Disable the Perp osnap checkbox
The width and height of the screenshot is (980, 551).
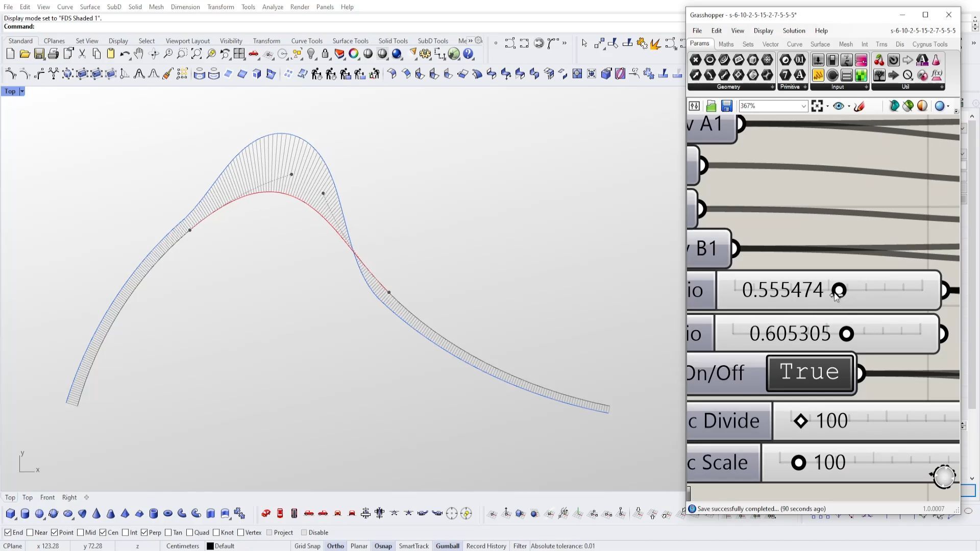(144, 533)
